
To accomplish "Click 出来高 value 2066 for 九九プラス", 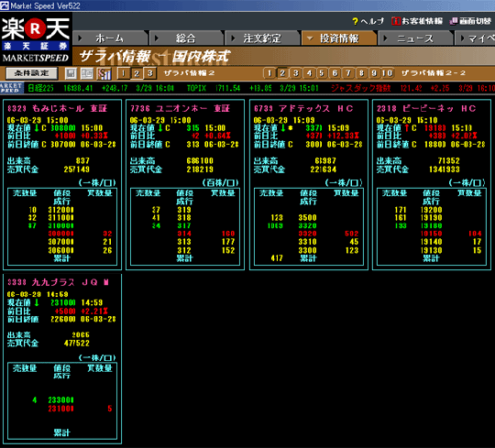I will (x=81, y=334).
